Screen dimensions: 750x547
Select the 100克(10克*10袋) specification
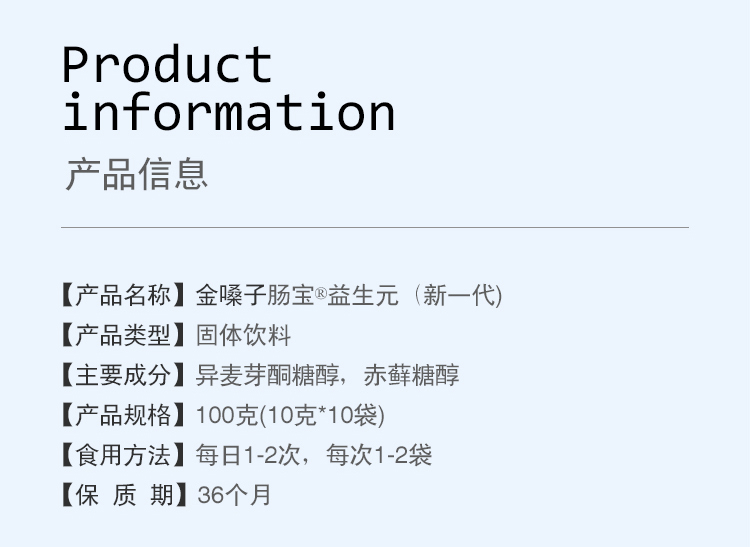290,416
